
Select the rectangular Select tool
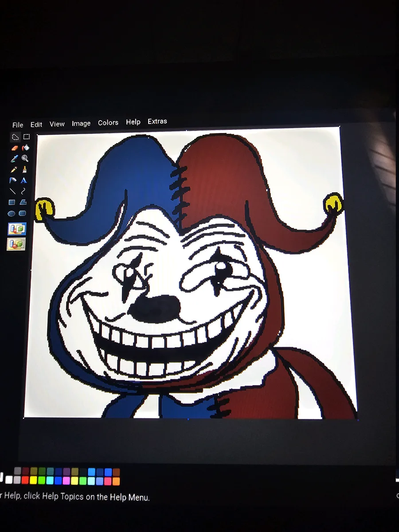click(27, 137)
